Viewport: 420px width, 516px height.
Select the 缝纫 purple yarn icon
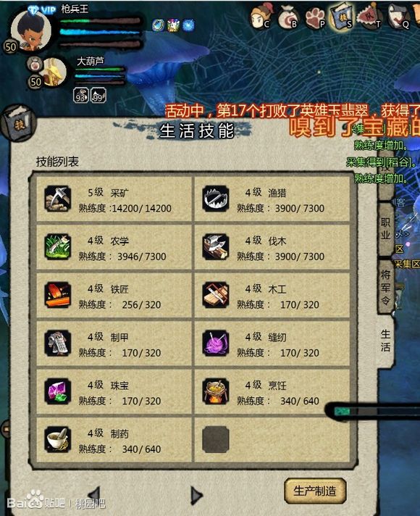[215, 344]
